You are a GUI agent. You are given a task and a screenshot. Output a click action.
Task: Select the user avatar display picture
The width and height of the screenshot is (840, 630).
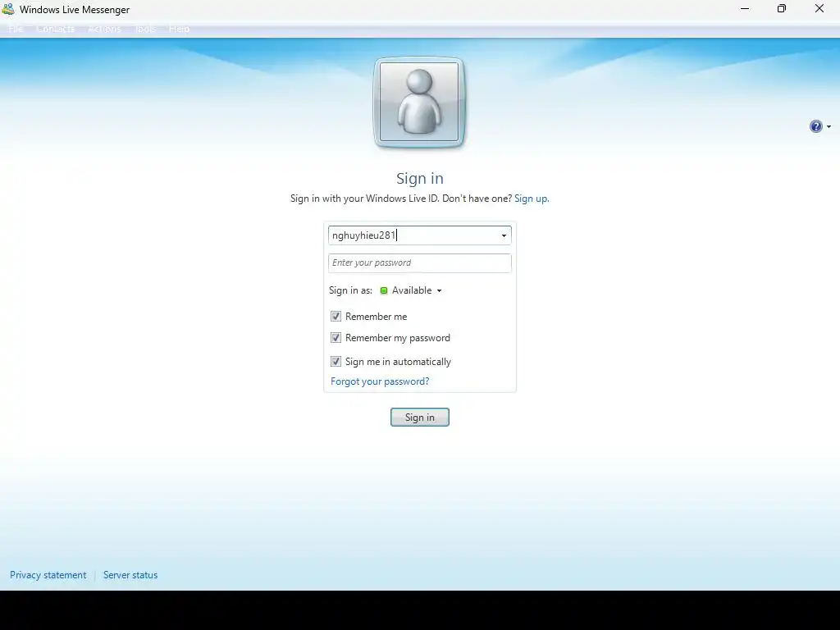pos(419,102)
